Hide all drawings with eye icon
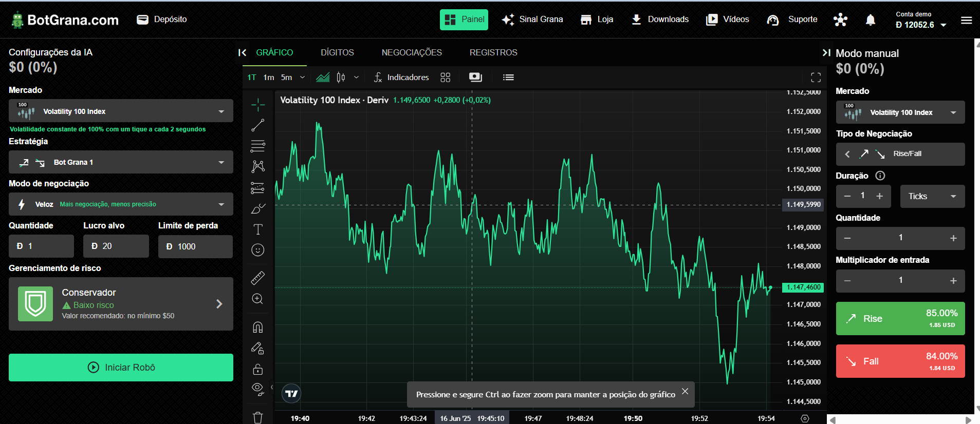This screenshot has height=424, width=980. point(258,389)
